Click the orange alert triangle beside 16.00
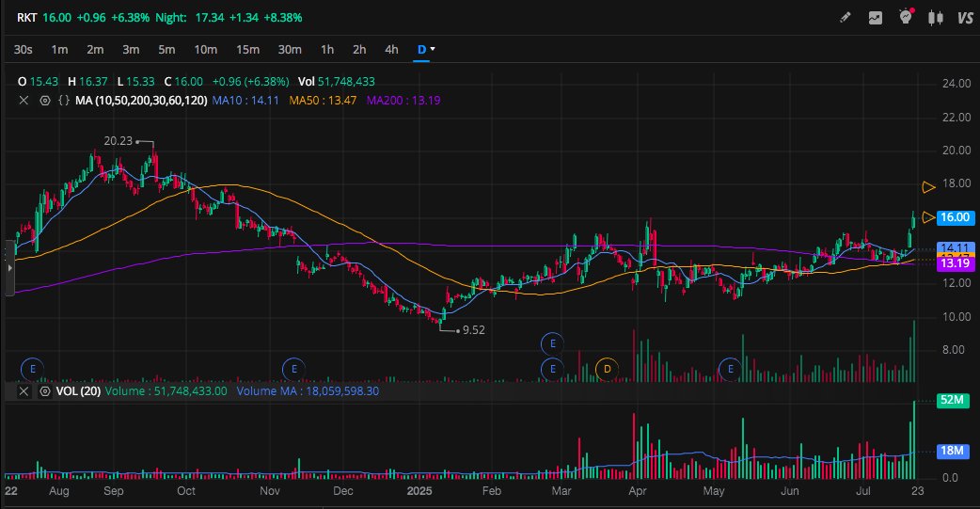980x509 pixels. (929, 217)
